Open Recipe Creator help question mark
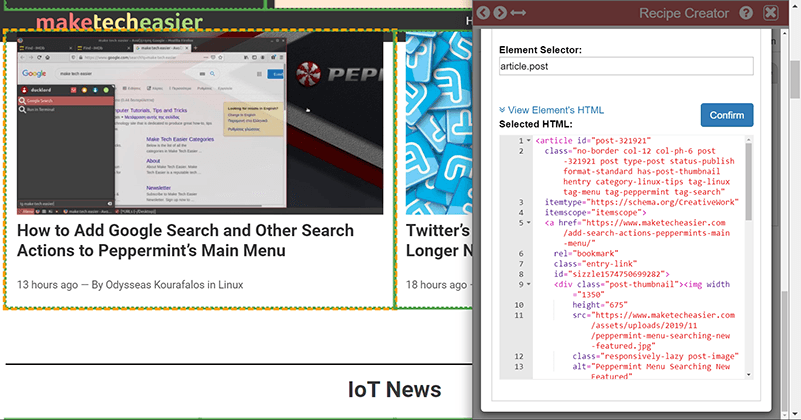The height and width of the screenshot is (420, 801). click(746, 13)
